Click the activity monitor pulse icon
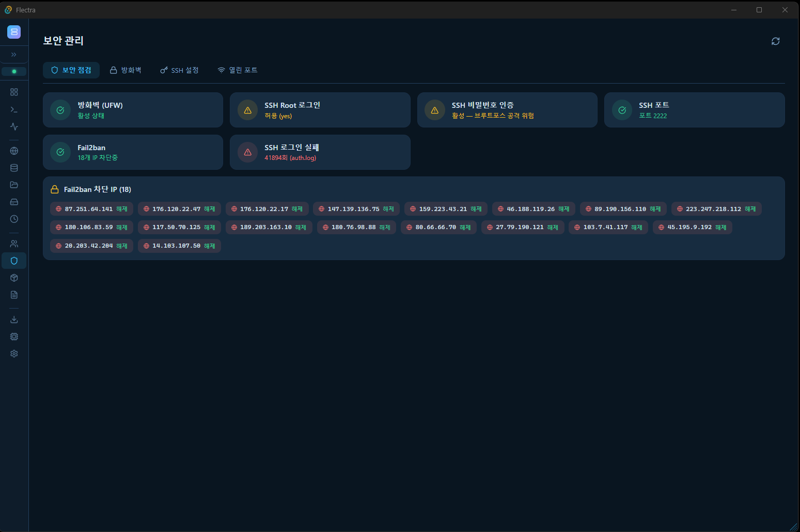800x532 pixels. (x=14, y=126)
